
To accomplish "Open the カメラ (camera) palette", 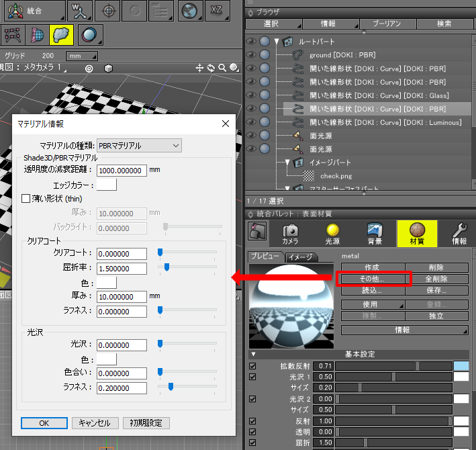I will point(291,233).
